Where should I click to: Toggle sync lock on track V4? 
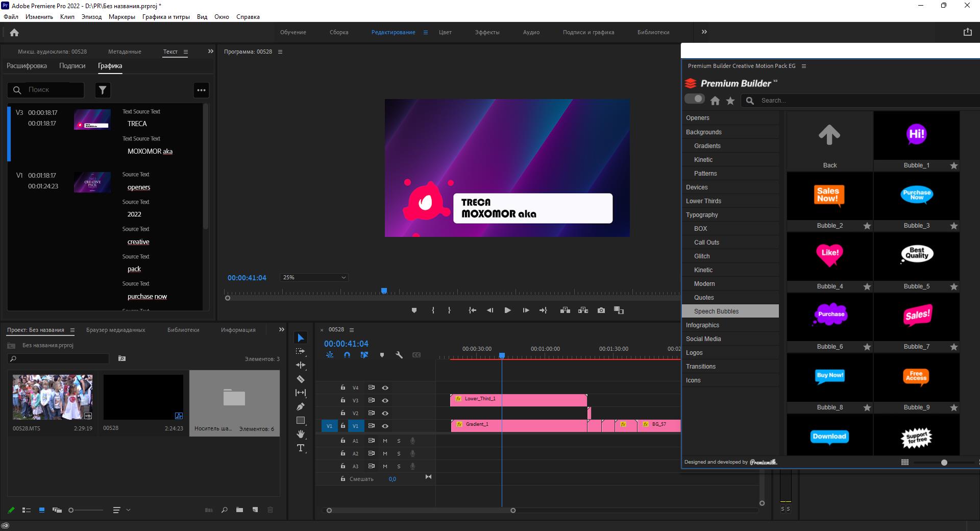372,388
